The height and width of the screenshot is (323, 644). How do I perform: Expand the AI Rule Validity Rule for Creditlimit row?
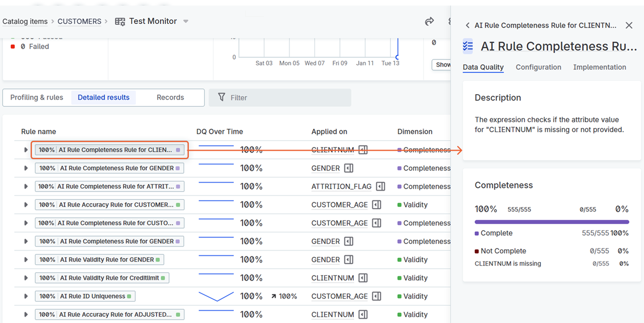tap(26, 278)
